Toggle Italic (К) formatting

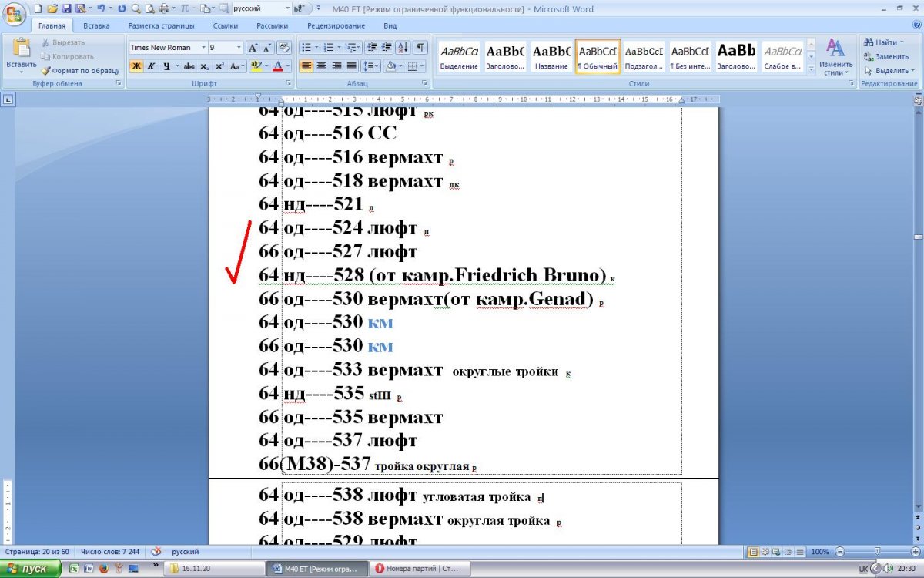click(x=151, y=66)
